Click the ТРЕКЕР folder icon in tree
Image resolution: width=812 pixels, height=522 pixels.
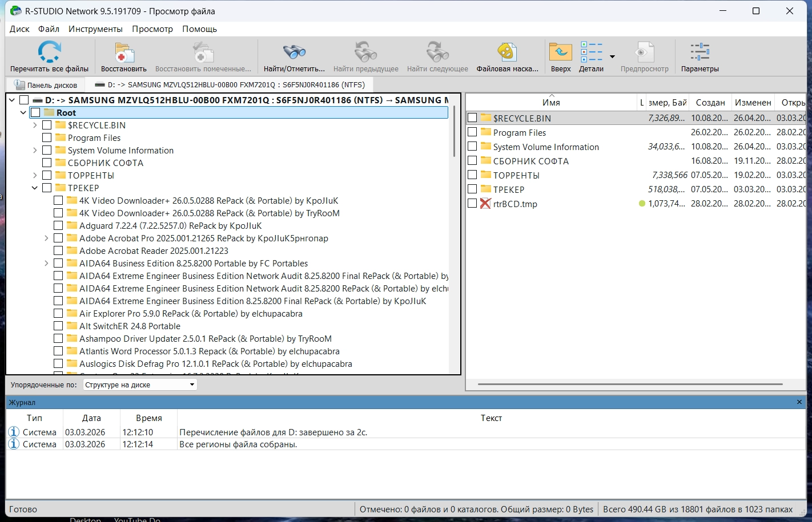pyautogui.click(x=60, y=188)
